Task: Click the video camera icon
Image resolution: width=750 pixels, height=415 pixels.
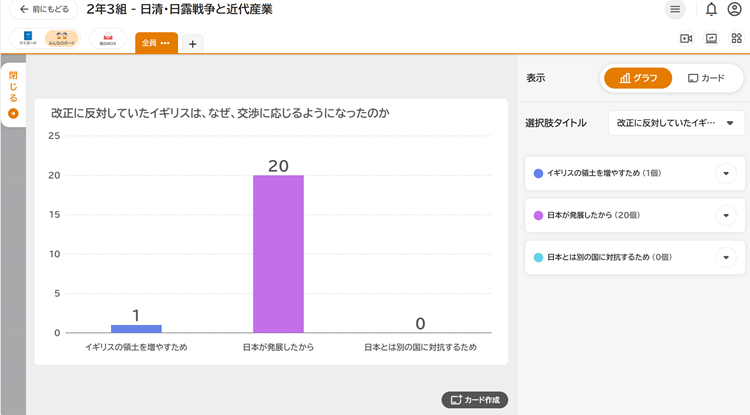Action: pos(686,39)
